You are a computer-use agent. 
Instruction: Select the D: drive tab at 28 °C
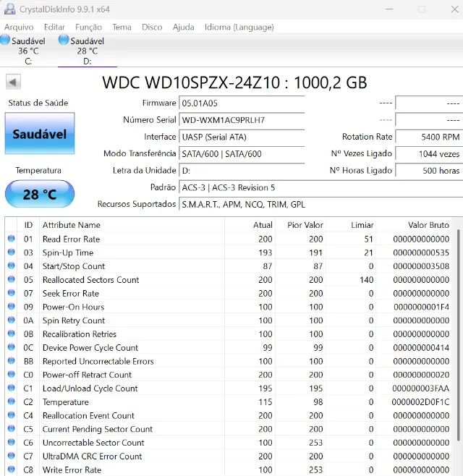87,51
